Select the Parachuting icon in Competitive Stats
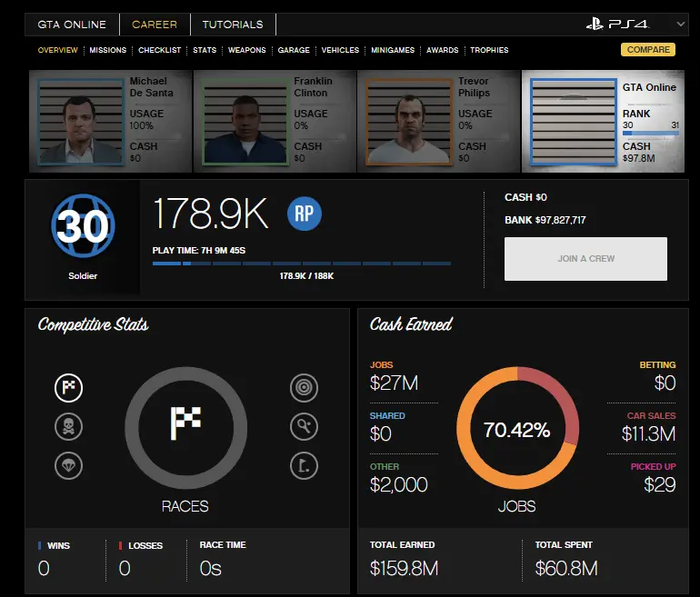The height and width of the screenshot is (597, 700). [x=68, y=465]
